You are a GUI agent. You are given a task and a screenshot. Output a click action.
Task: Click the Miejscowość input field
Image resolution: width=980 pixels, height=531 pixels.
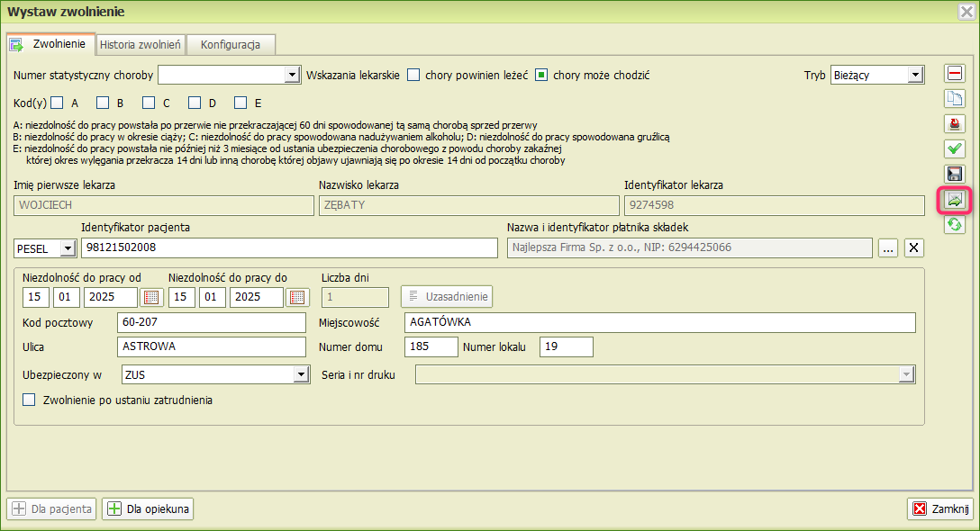click(x=658, y=322)
